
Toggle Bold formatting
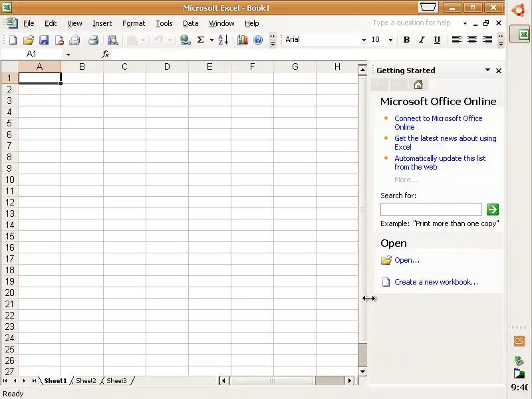pyautogui.click(x=406, y=40)
